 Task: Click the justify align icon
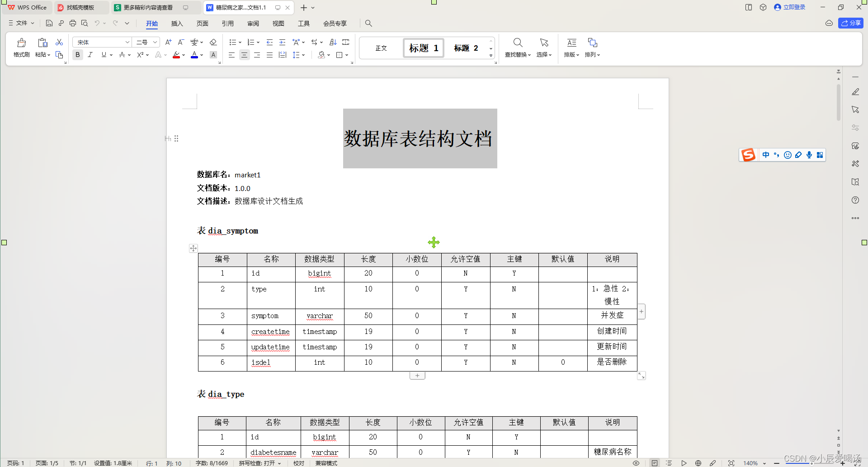[x=269, y=55]
